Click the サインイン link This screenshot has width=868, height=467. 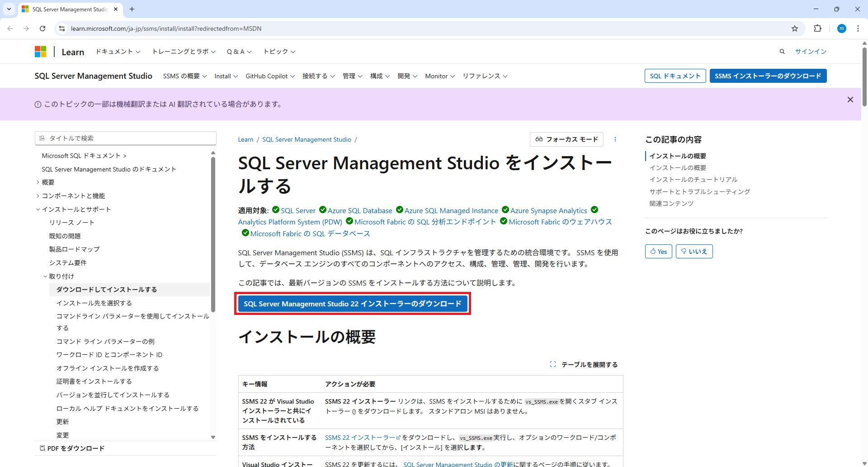click(x=811, y=52)
